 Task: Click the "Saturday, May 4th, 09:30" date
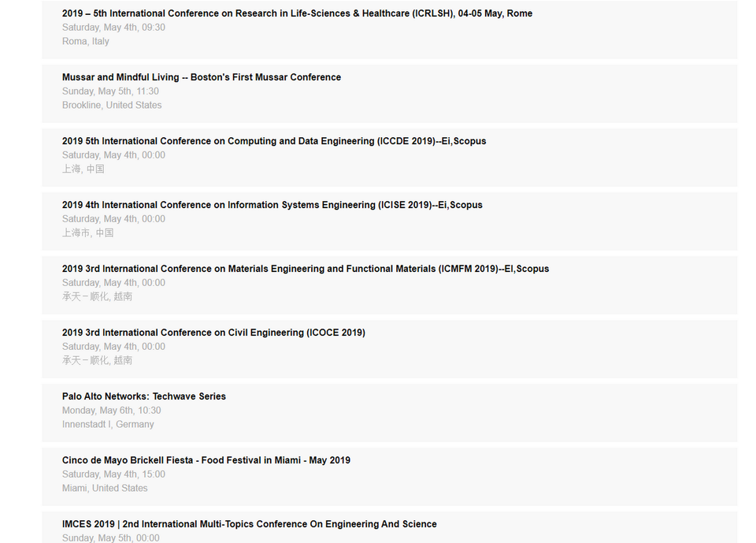[113, 28]
